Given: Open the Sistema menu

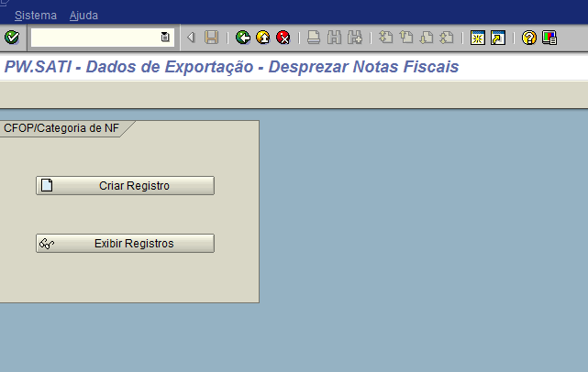Looking at the screenshot, I should (x=36, y=16).
